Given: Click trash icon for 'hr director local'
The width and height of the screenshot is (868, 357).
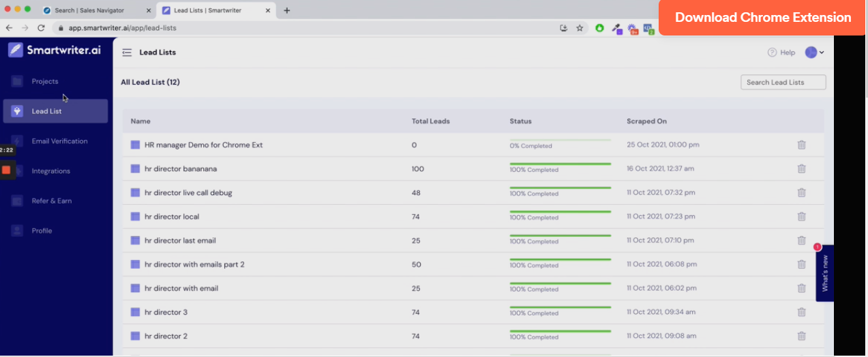Looking at the screenshot, I should click(x=801, y=216).
